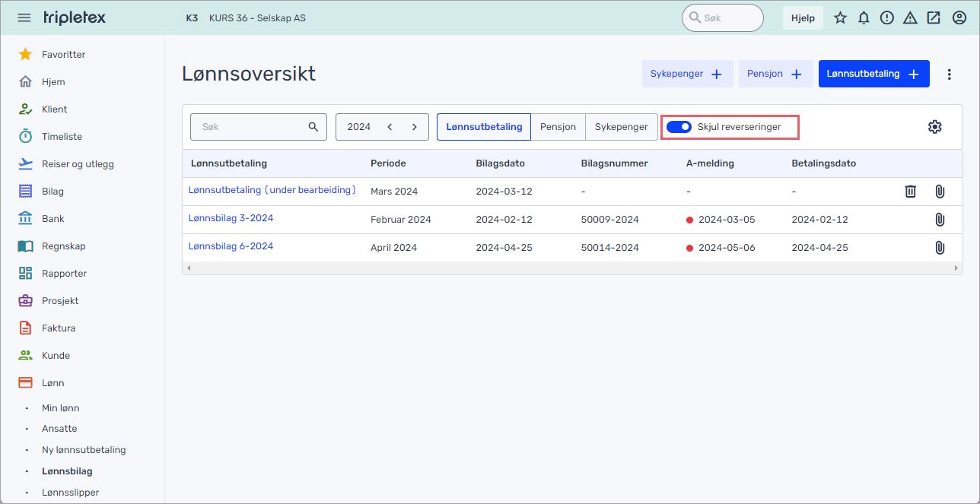Click the horizontal table scrollbar
The image size is (980, 504).
(x=571, y=268)
